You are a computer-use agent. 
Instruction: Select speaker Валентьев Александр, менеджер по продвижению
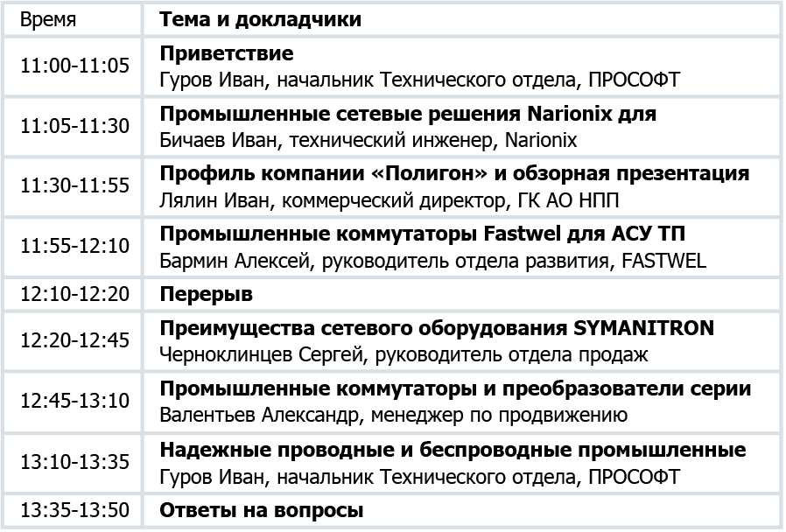point(394,416)
